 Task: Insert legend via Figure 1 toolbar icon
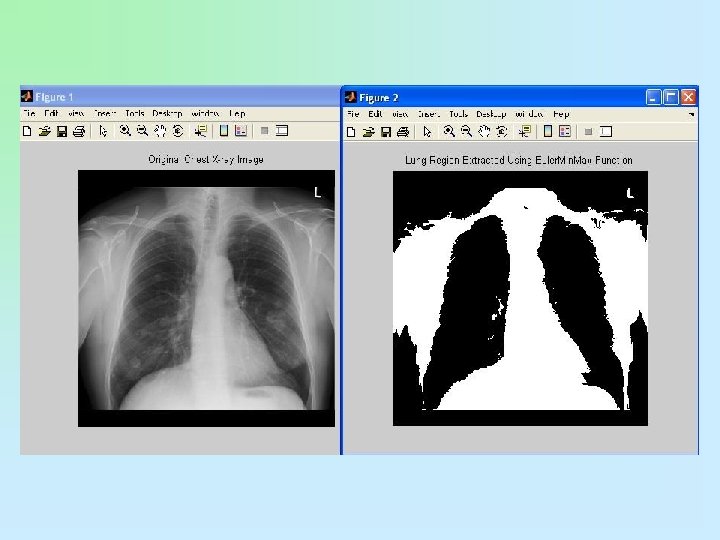(241, 131)
